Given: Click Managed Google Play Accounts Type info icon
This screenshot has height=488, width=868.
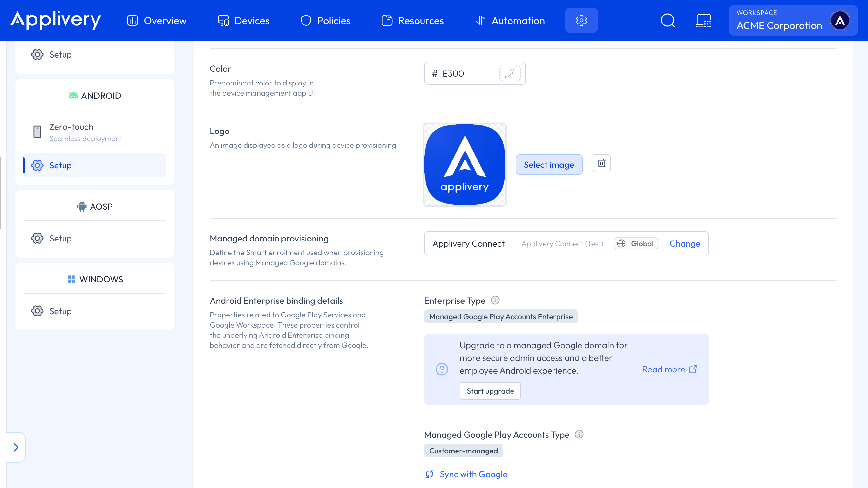Looking at the screenshot, I should tap(579, 434).
